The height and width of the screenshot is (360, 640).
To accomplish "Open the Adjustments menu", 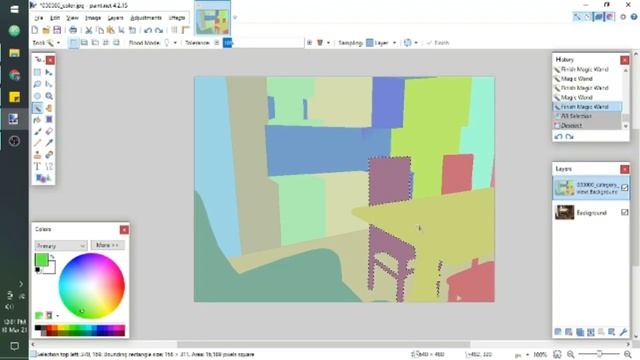I will click(146, 18).
